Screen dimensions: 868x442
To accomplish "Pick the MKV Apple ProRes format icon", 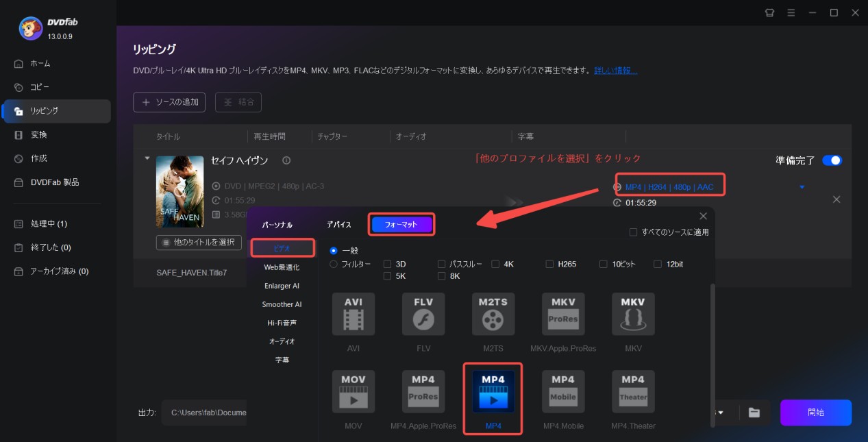I will 563,315.
